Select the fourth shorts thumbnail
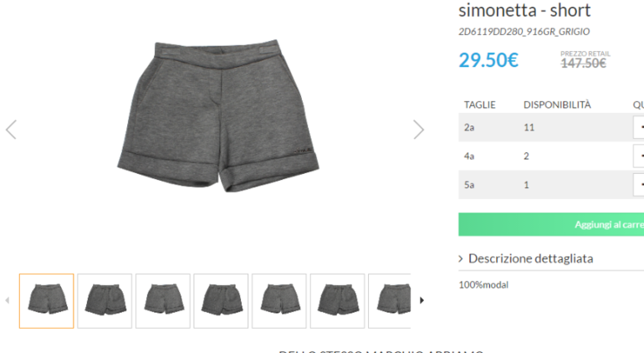The width and height of the screenshot is (644, 353). tap(221, 301)
